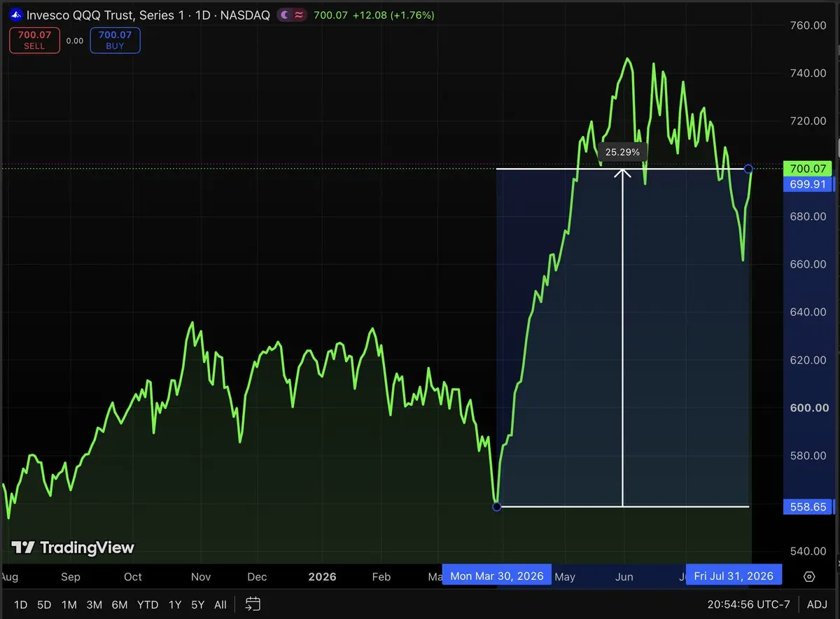Select the measure tool's start point at 558.65
The image size is (840, 619).
coord(497,506)
